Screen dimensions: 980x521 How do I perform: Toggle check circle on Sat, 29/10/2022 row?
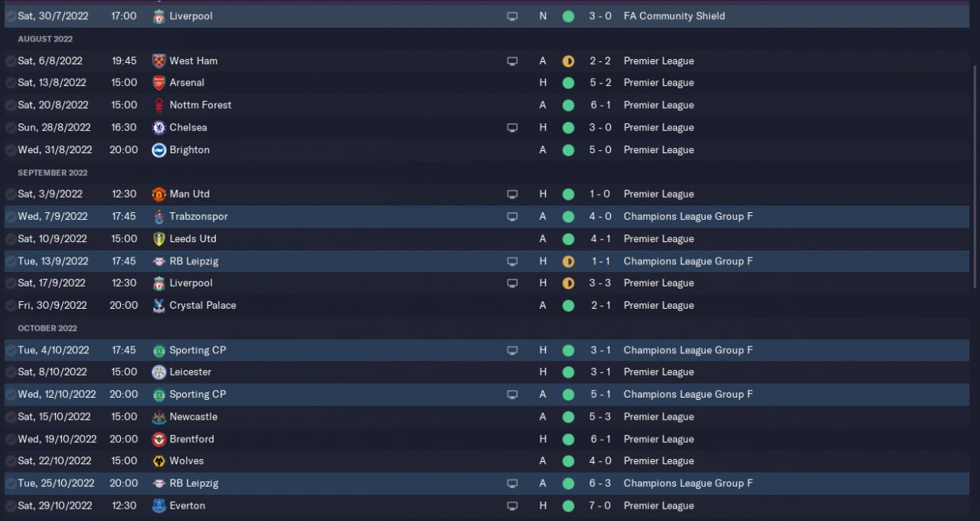(11, 506)
